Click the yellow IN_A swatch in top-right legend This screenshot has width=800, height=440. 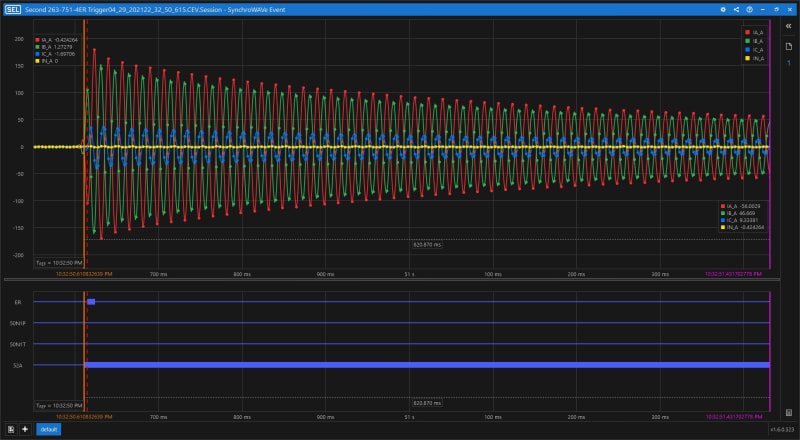pyautogui.click(x=747, y=58)
